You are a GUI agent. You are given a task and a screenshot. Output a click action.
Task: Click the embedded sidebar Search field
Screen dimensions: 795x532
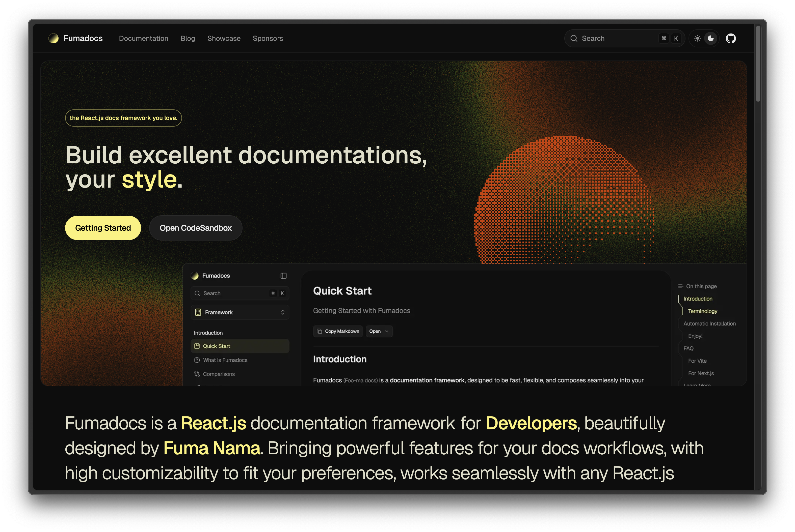[234, 293]
